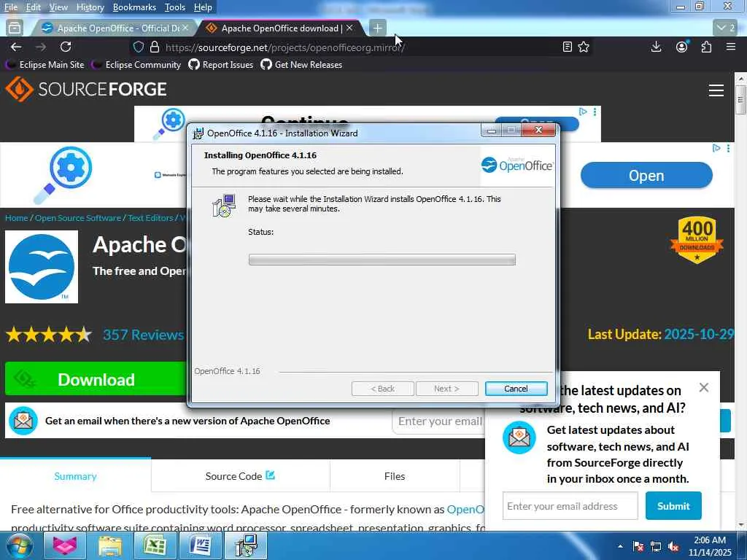This screenshot has width=747, height=560.
Task: Click the network tray icon
Action: click(656, 547)
